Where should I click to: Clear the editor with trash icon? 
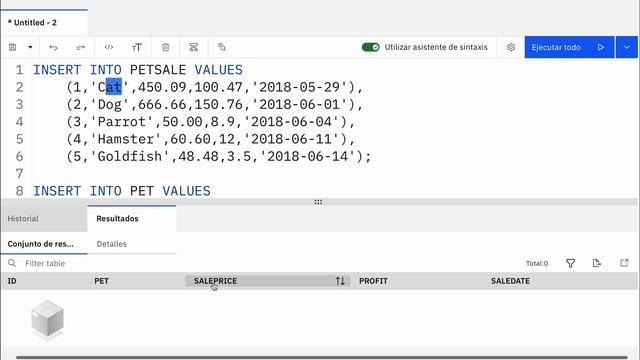(165, 47)
